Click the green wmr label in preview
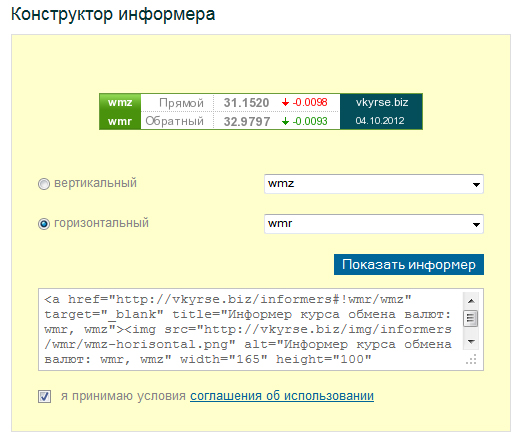523x442 pixels. (x=120, y=121)
